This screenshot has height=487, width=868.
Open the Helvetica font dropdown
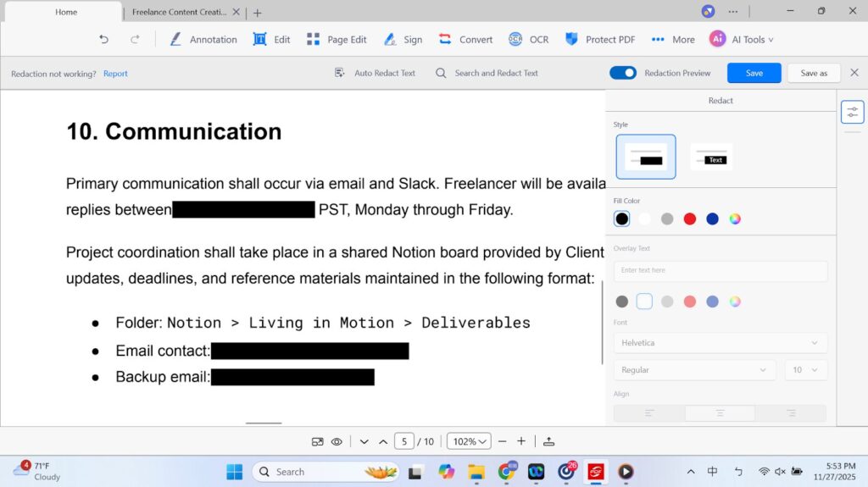720,343
